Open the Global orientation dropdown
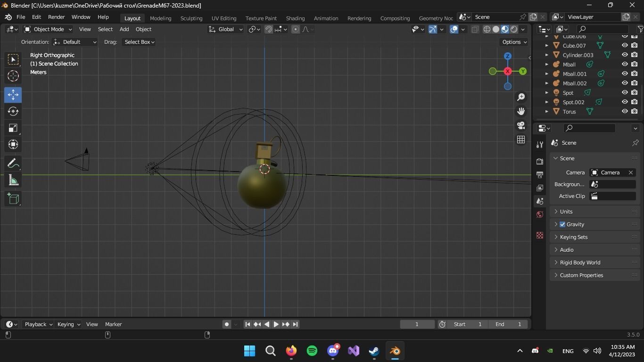This screenshot has height=362, width=644. [226, 29]
